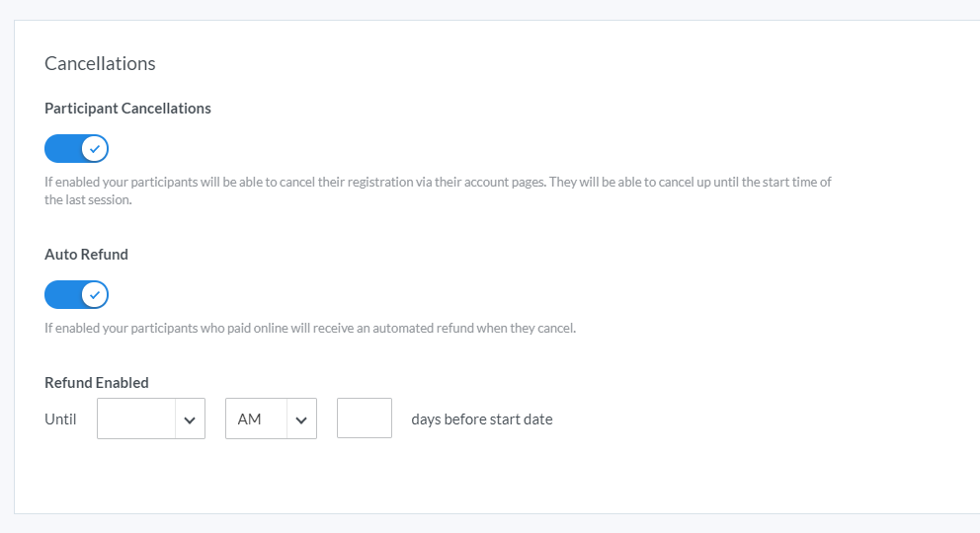Click the Auto Refund label
The height and width of the screenshot is (533, 980).
[x=86, y=254]
